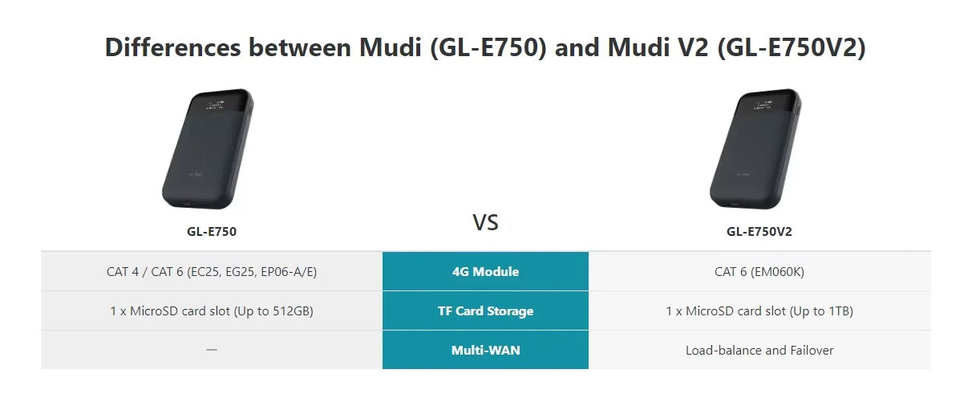Click the GL-E750V2 model label

click(759, 232)
